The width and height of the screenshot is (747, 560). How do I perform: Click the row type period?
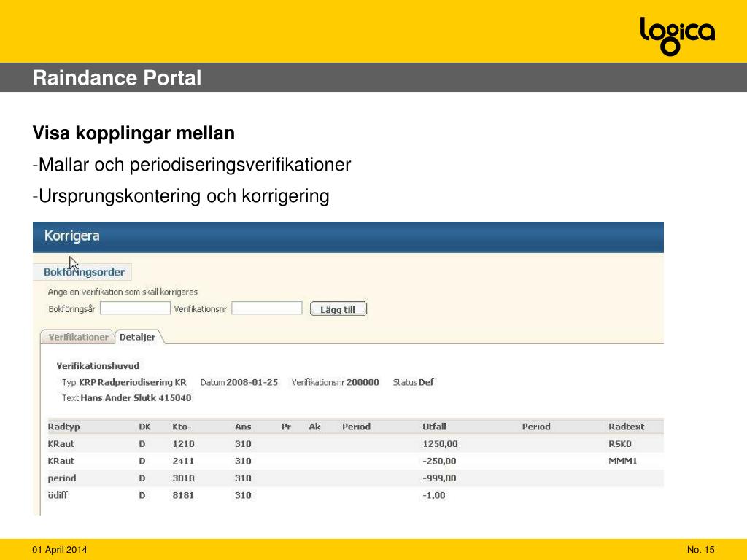tap(62, 478)
